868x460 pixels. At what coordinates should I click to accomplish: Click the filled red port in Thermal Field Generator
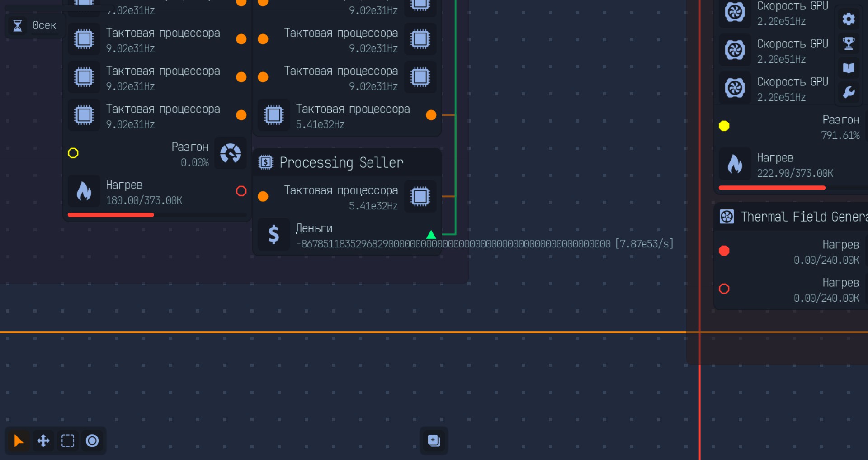tap(724, 251)
